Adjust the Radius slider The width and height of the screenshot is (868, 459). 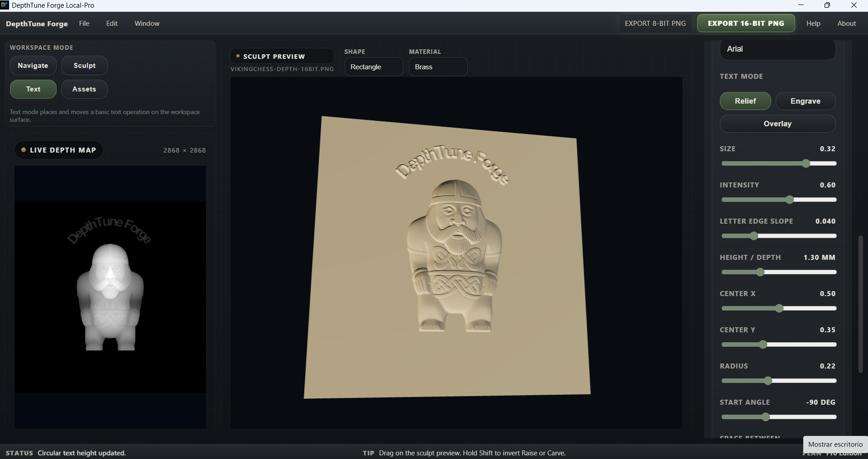point(779,381)
